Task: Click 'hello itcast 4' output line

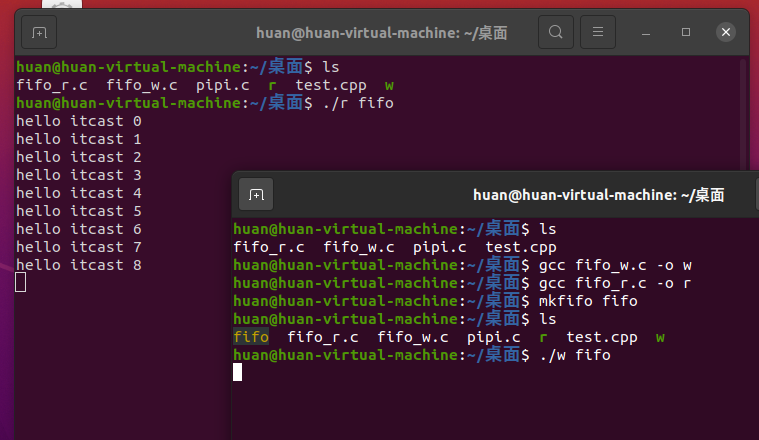Action: pos(79,193)
